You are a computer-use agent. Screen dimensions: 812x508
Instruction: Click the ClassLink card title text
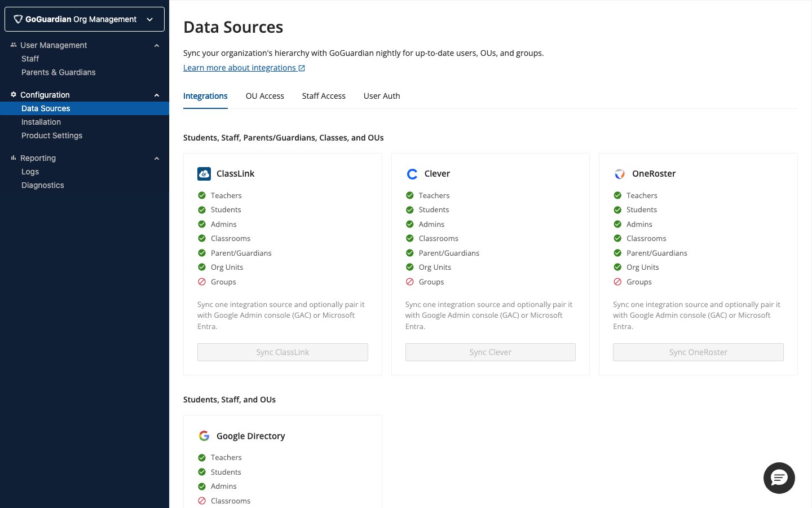[235, 174]
